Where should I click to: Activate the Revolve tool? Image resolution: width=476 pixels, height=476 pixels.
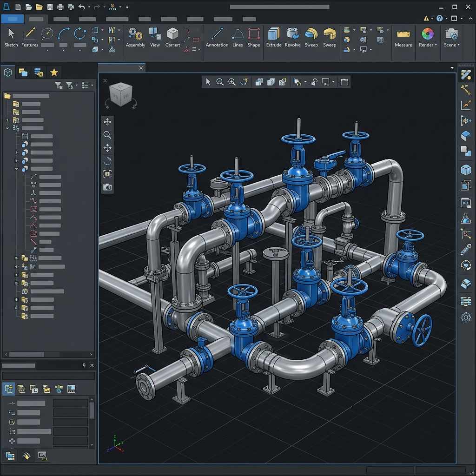point(293,38)
